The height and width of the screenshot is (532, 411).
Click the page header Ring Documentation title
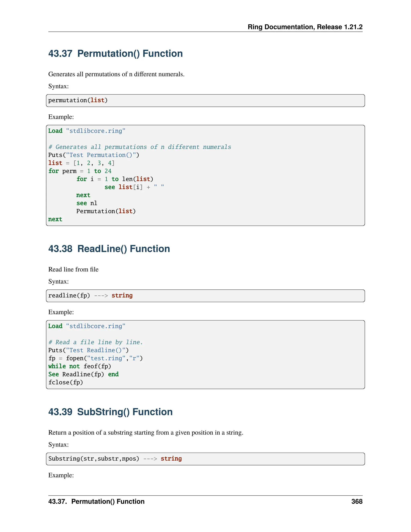(x=305, y=27)
